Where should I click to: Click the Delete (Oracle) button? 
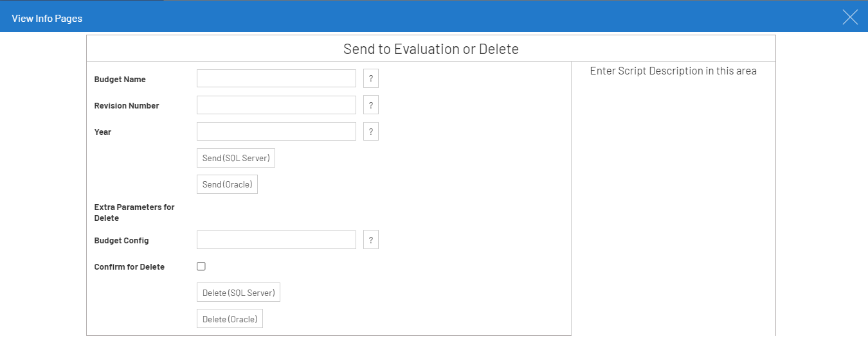pos(230,319)
